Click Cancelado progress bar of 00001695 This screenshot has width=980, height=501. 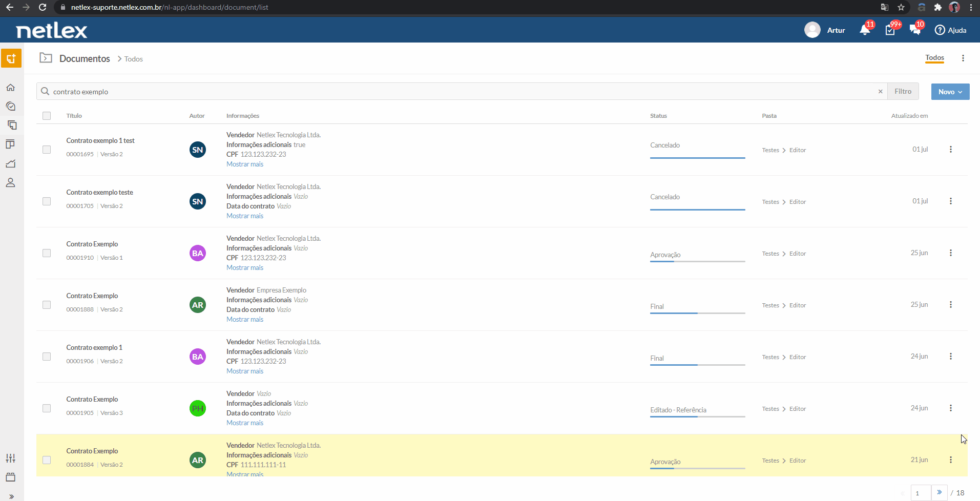pos(698,158)
